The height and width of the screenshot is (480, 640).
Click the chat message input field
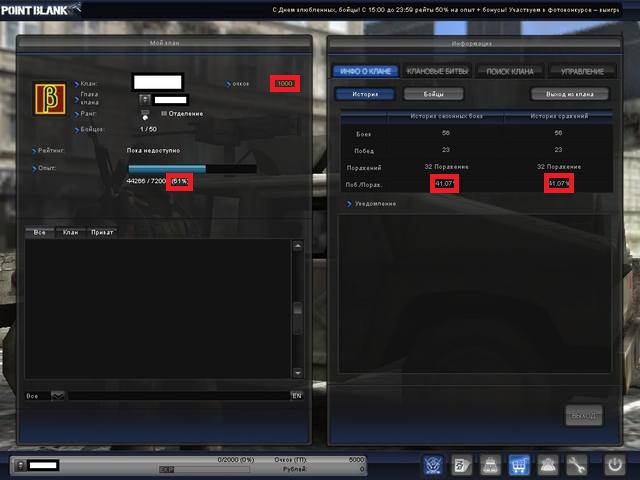coord(178,396)
